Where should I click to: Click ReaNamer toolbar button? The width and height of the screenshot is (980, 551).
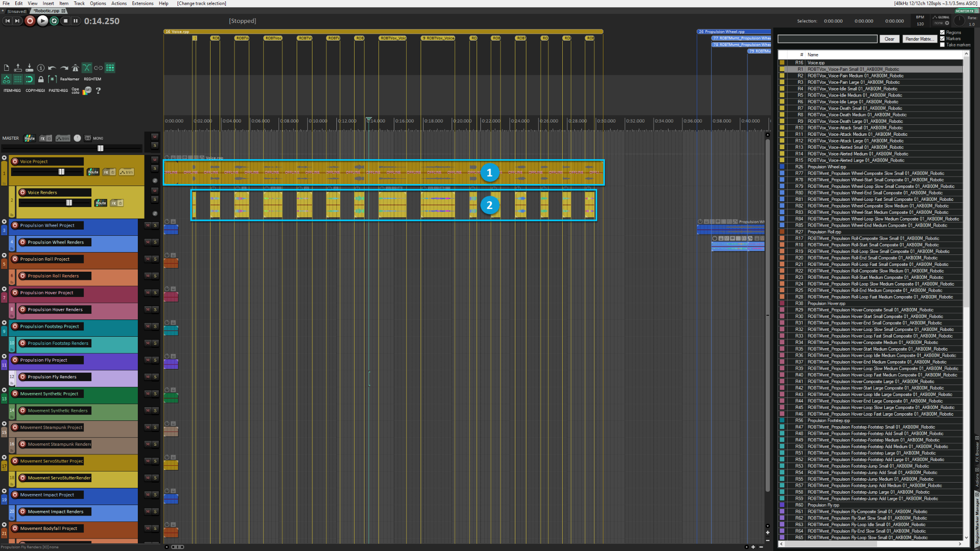coord(69,79)
